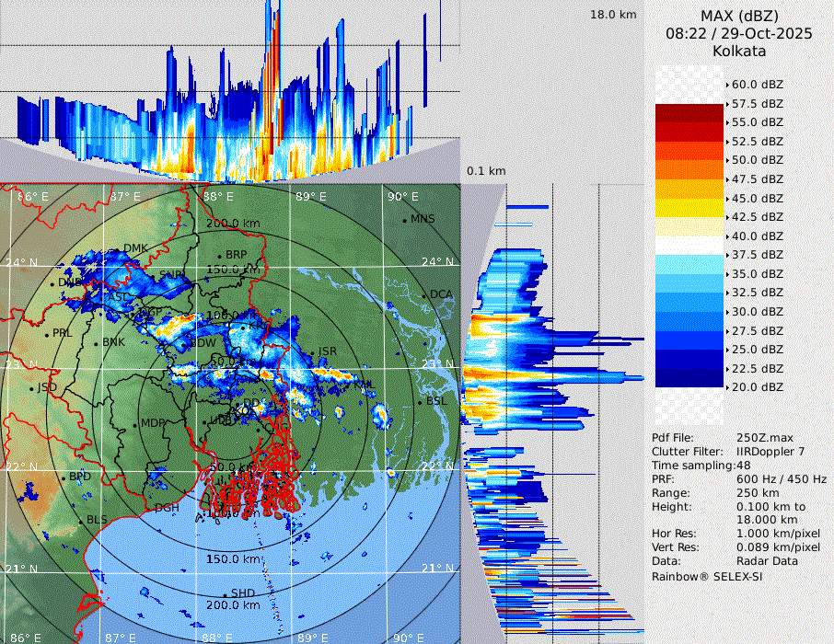This screenshot has width=834, height=644.
Task: Select the SHD station dot
Action: [x=226, y=593]
